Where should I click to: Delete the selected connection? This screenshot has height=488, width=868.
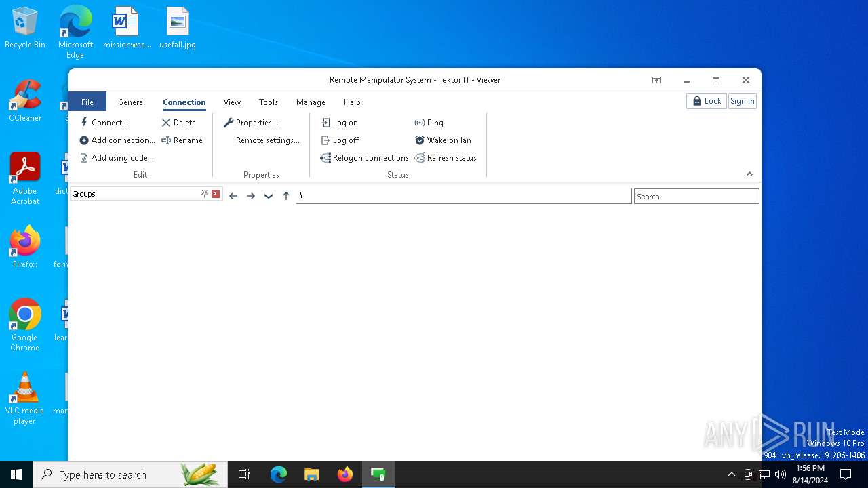(179, 123)
